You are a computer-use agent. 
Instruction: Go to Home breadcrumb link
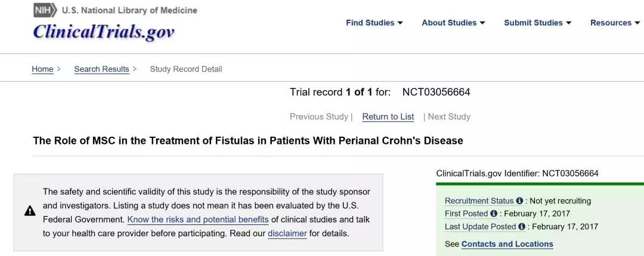42,69
